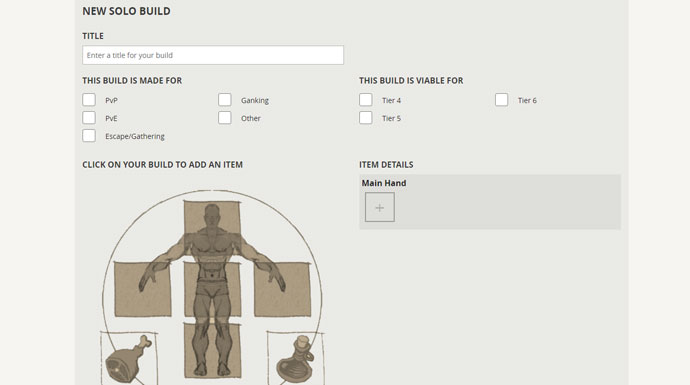This screenshot has height=385, width=690.
Task: Click the "NEW SOLO BUILD" heading
Action: tap(126, 11)
